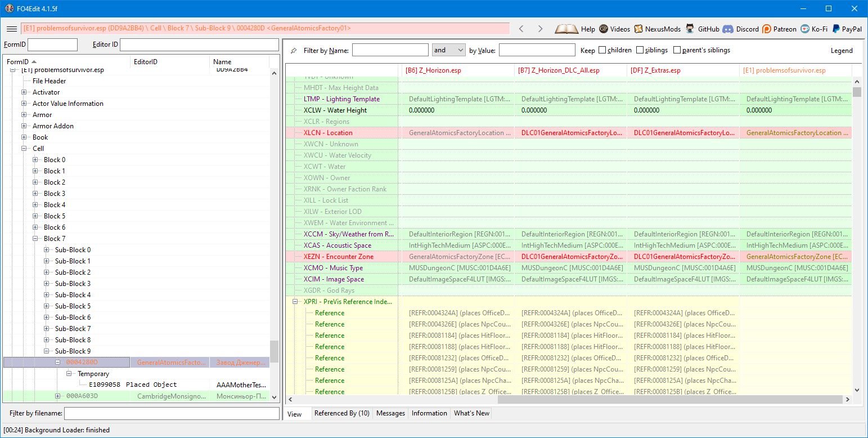Click into the Filter by filename field
868x438 pixels.
172,414
